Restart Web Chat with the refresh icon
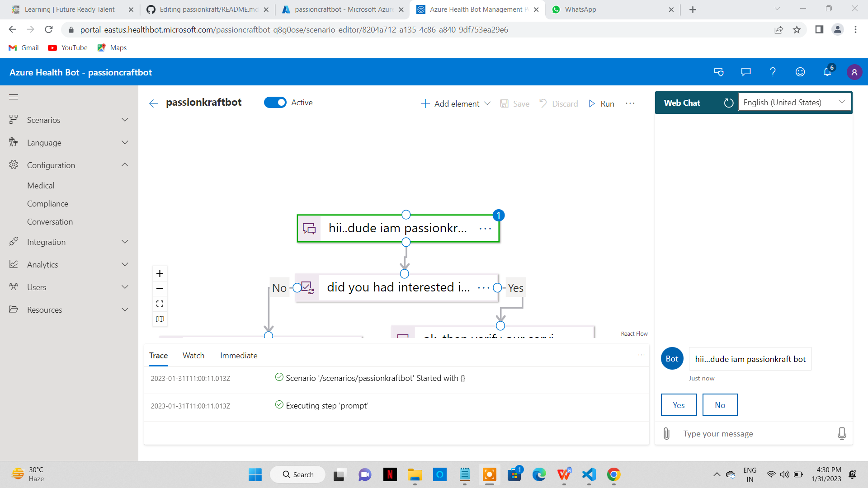This screenshot has height=488, width=868. click(x=728, y=103)
